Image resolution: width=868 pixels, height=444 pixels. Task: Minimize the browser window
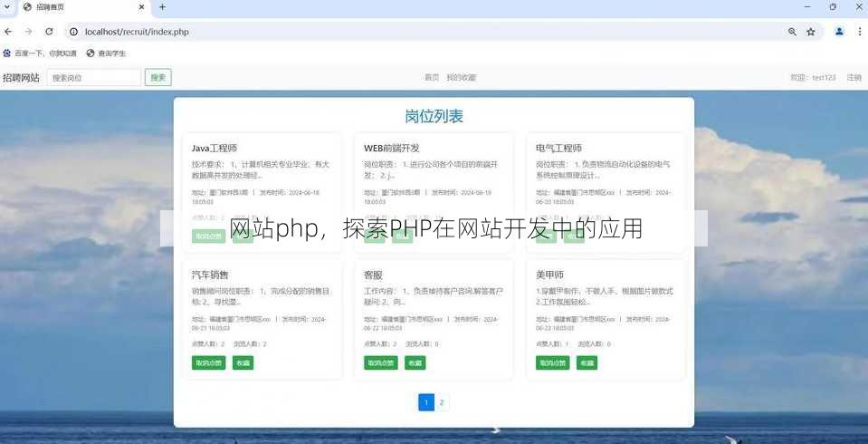coord(809,7)
